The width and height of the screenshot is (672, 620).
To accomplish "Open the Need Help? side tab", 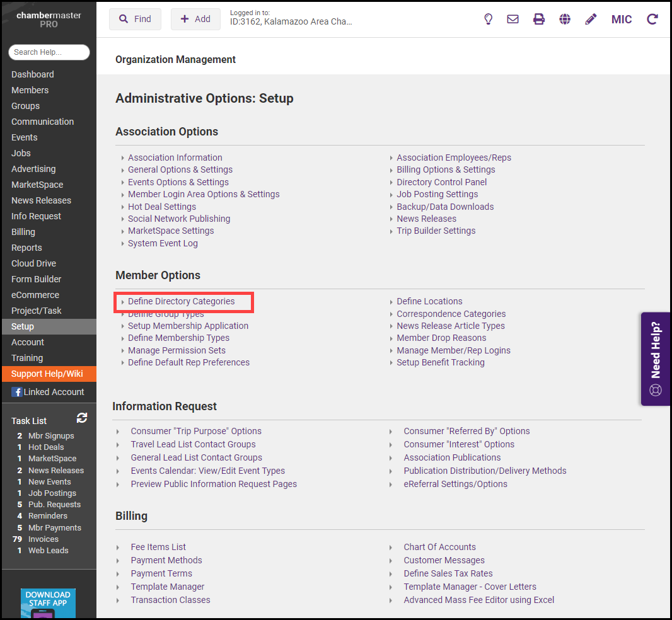I will point(656,359).
